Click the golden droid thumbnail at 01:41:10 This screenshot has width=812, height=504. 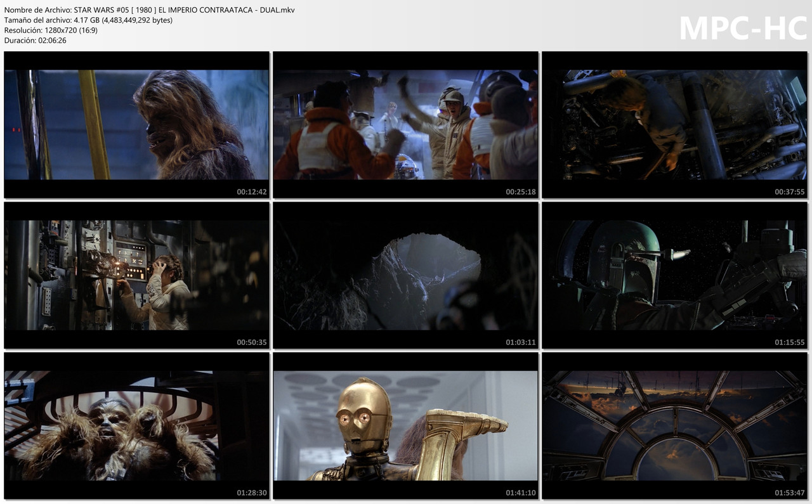pos(405,425)
